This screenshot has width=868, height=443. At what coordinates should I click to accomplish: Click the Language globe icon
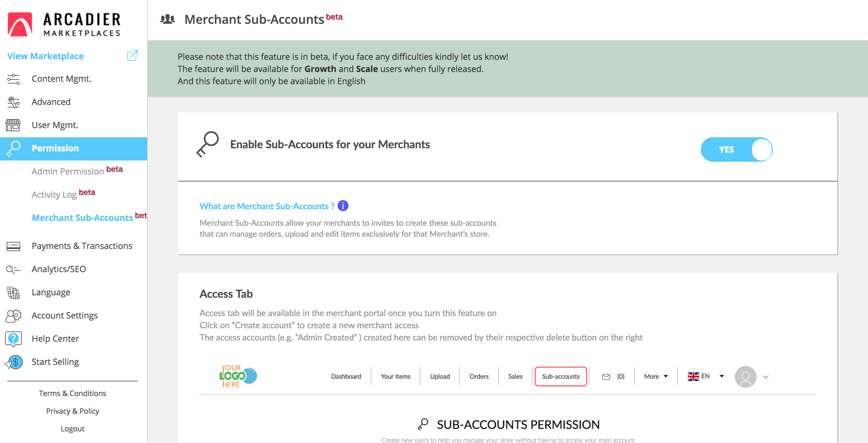(13, 292)
